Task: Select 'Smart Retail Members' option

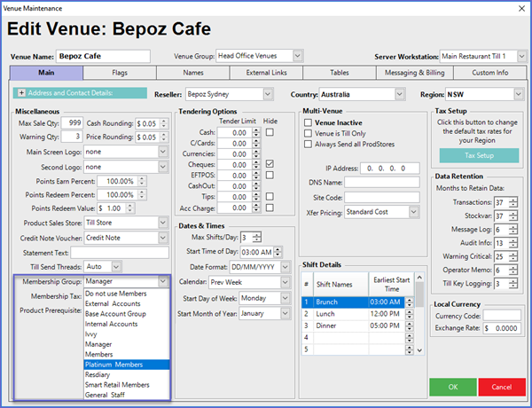Action: pyautogui.click(x=127, y=385)
